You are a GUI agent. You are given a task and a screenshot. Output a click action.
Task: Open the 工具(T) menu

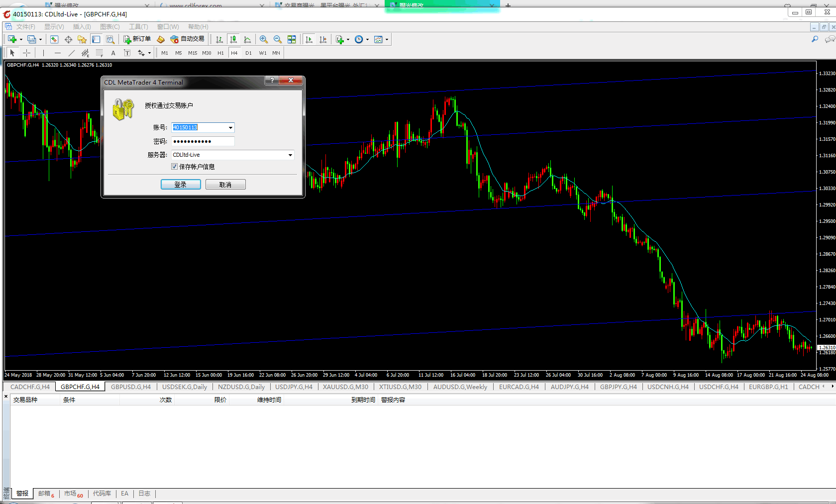138,27
